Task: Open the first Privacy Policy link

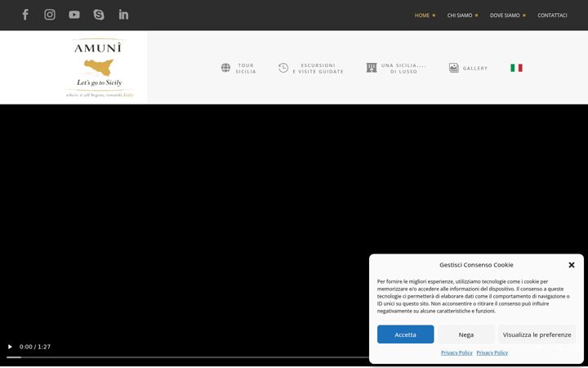Action: 457,352
